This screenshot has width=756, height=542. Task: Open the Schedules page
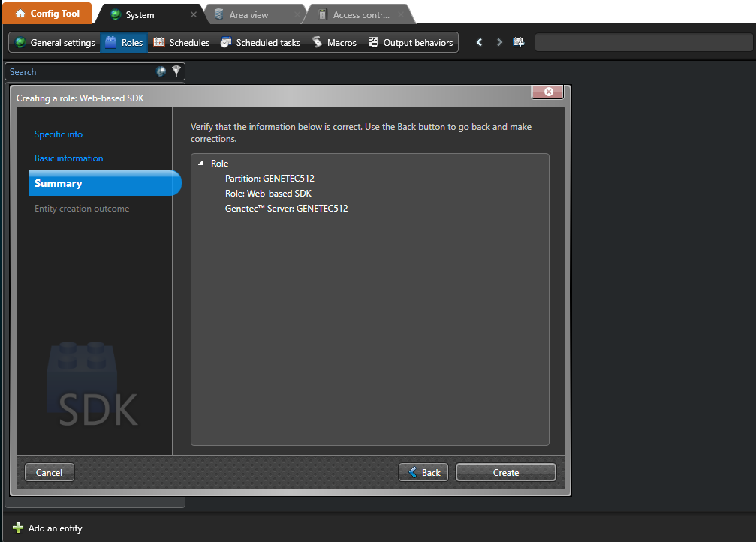tap(181, 43)
